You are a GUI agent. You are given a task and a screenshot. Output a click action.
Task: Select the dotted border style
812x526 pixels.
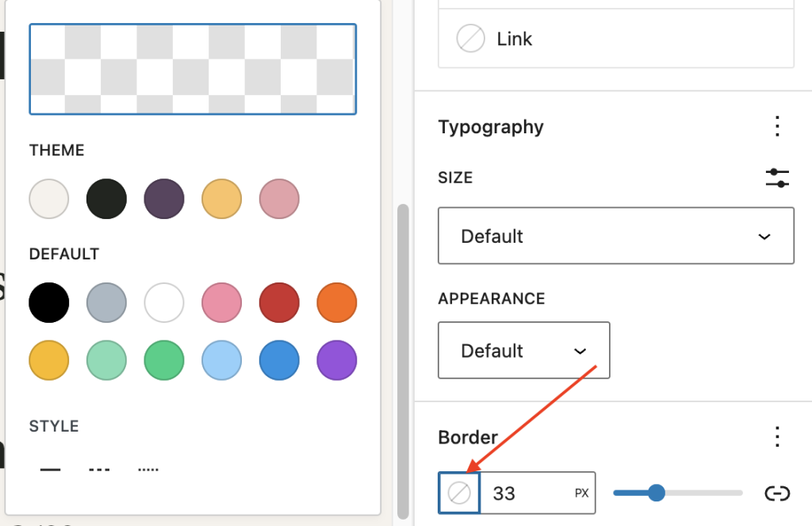coord(147,469)
